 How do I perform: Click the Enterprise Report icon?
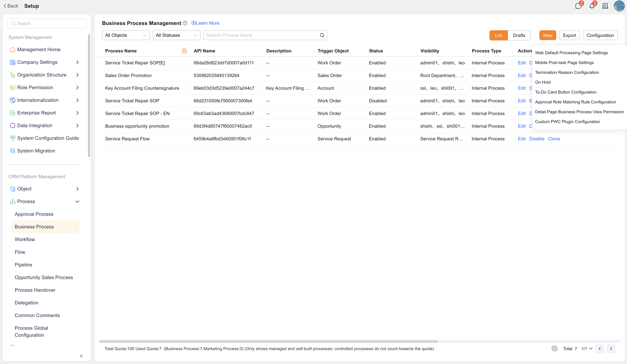(x=12, y=113)
